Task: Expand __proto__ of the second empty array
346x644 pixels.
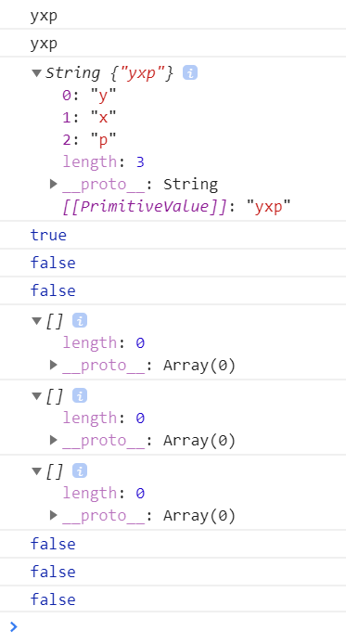Action: pyautogui.click(x=54, y=440)
